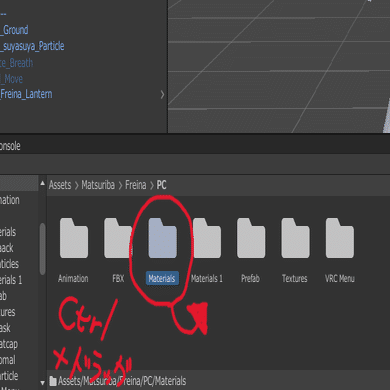390x390 pixels.
Task: Go to Matsuriba in breadcrumb path
Action: point(98,185)
